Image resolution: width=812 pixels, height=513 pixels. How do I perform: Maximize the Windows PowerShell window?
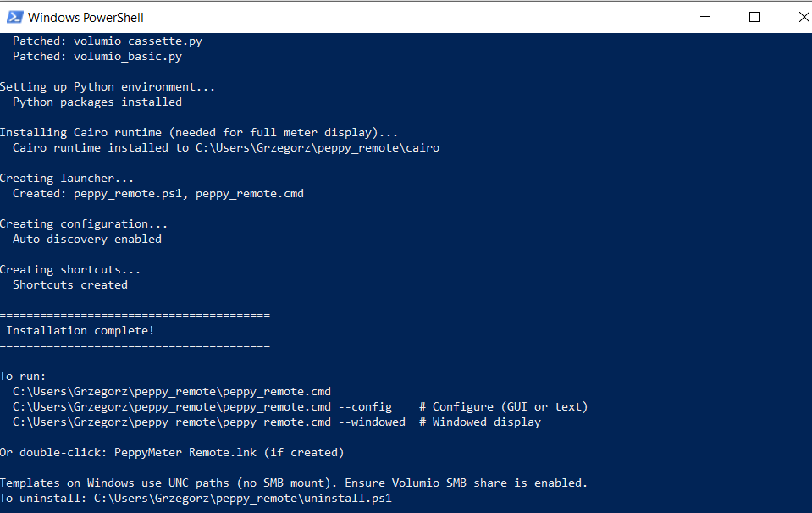pyautogui.click(x=754, y=17)
